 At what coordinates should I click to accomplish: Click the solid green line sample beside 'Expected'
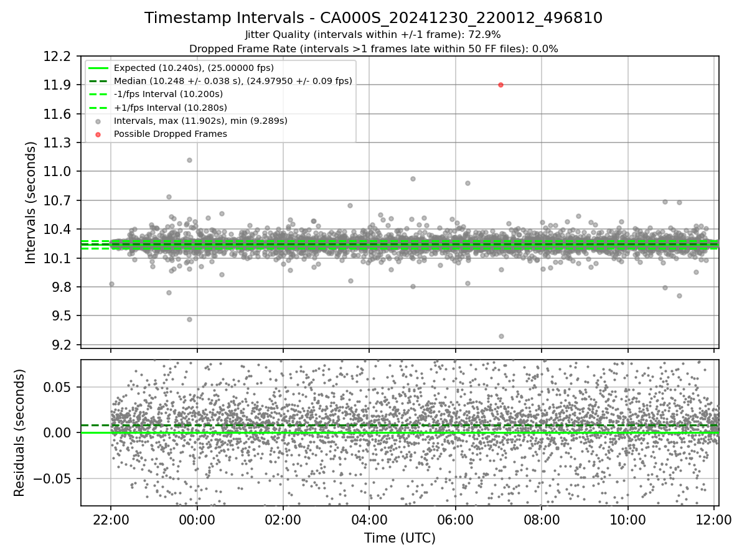(x=98, y=68)
